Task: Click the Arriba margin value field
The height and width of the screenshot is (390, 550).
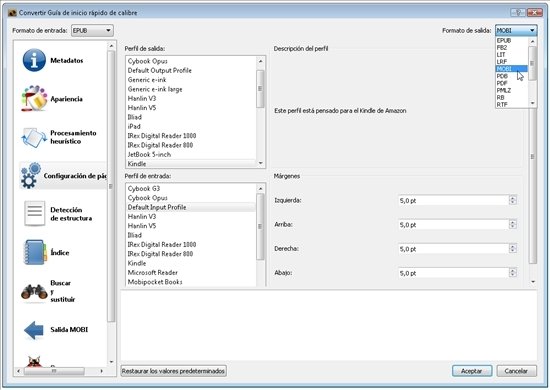Action: coord(453,225)
